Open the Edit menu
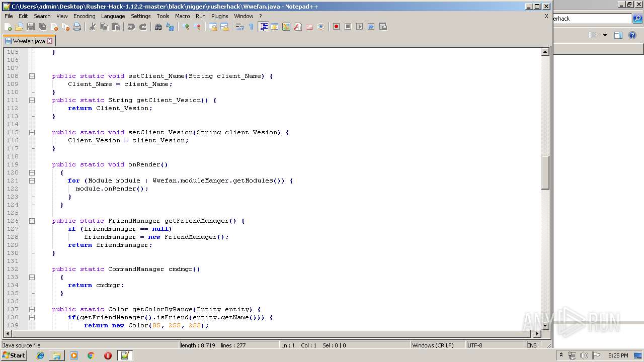The width and height of the screenshot is (644, 362). click(x=23, y=16)
